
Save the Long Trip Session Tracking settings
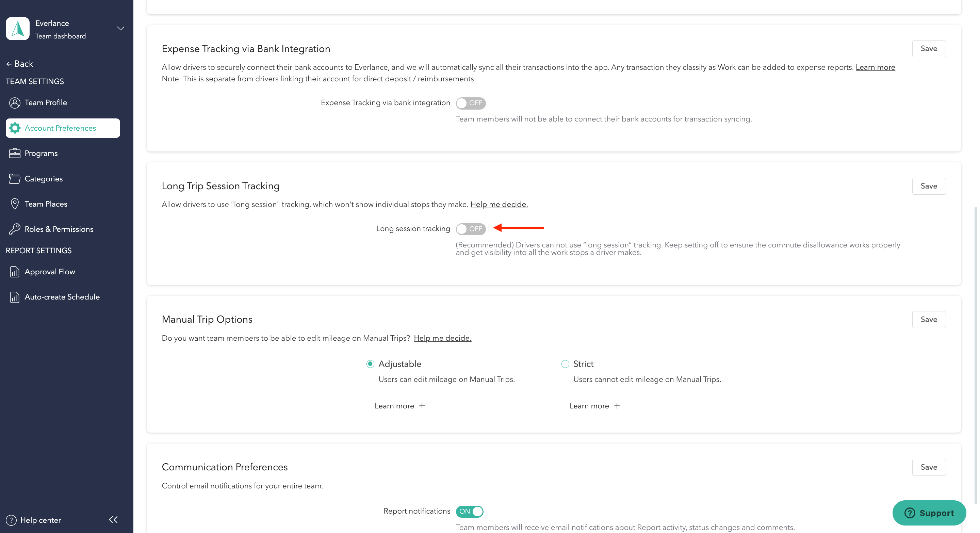pos(929,186)
